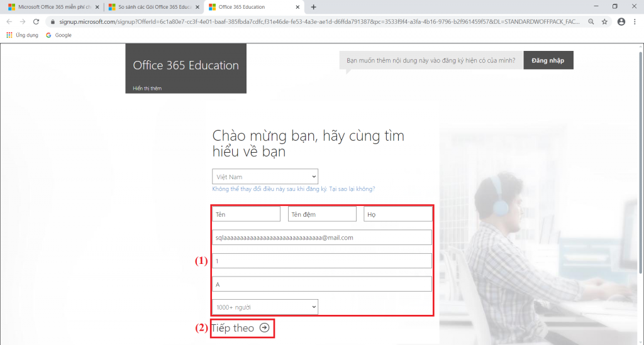
Task: Click the page vertical scrollbar
Action: [641, 164]
